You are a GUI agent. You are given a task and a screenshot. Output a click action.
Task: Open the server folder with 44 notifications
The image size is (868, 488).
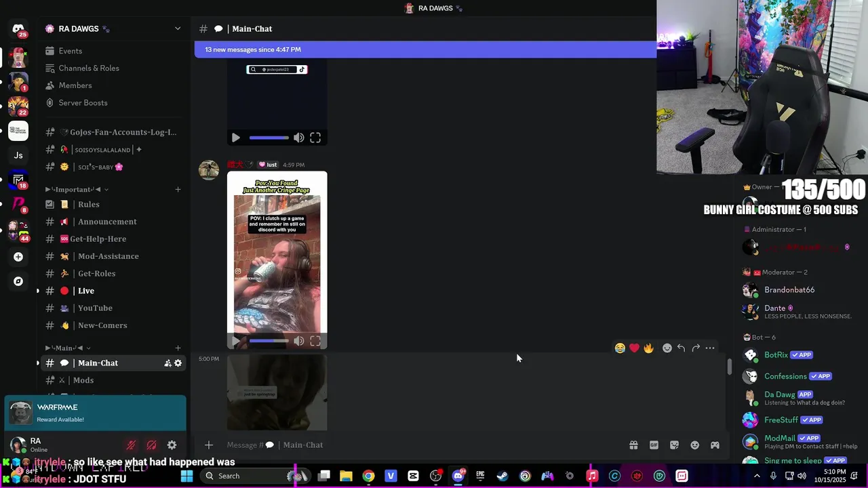[x=18, y=231]
